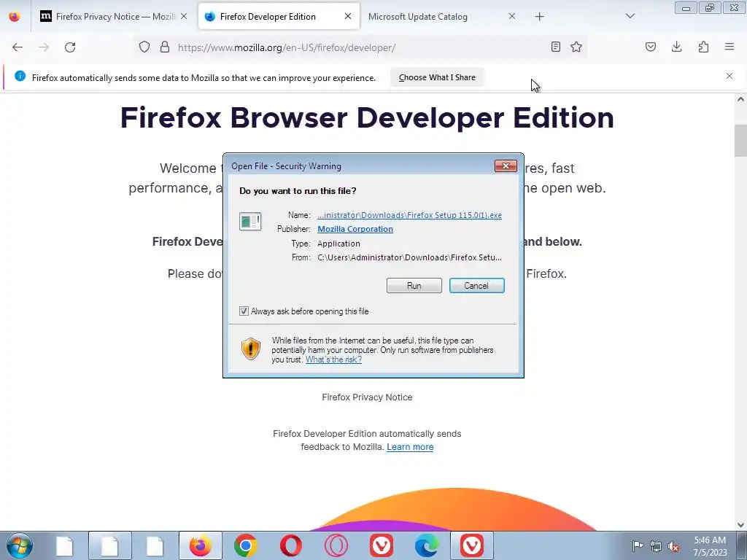Launch Microsoft Edge from the taskbar
The image size is (747, 560).
click(427, 545)
